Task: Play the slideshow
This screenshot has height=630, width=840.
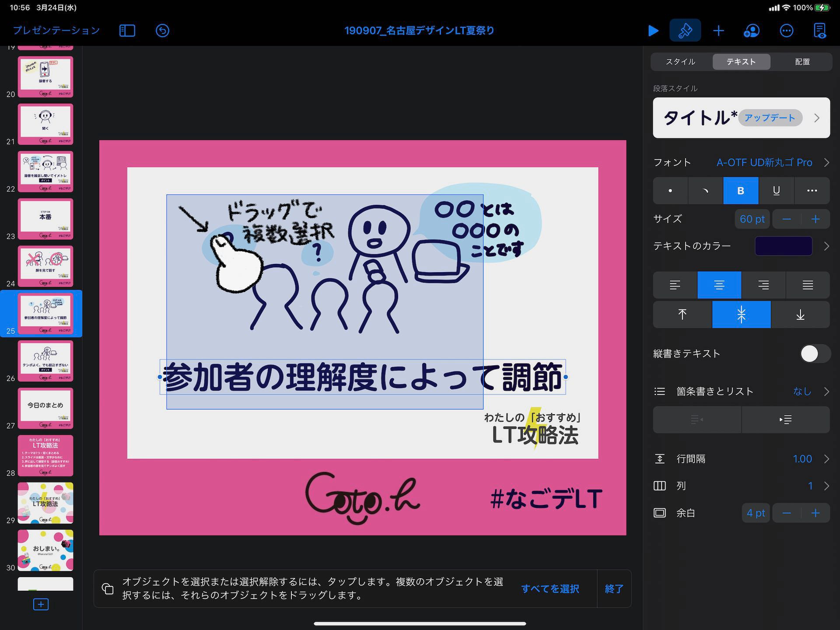Action: coord(653,31)
